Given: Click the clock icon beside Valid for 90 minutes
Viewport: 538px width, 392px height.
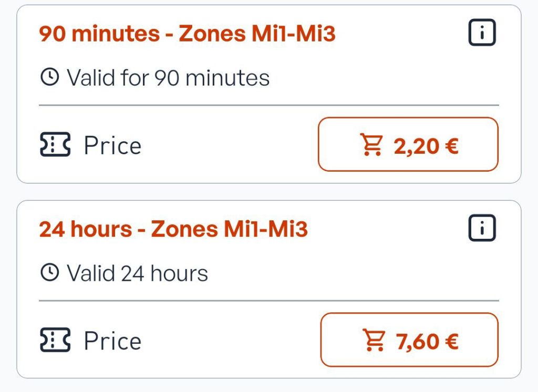Looking at the screenshot, I should pos(50,78).
